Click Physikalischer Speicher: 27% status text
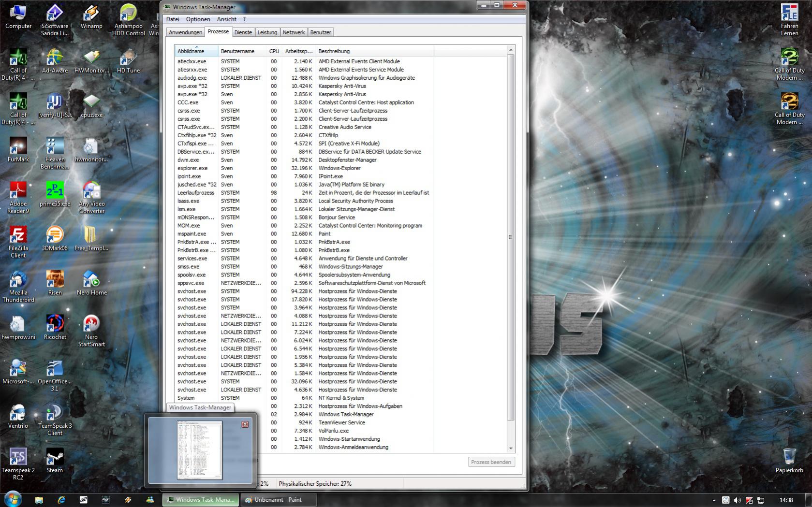This screenshot has height=507, width=812. click(315, 484)
